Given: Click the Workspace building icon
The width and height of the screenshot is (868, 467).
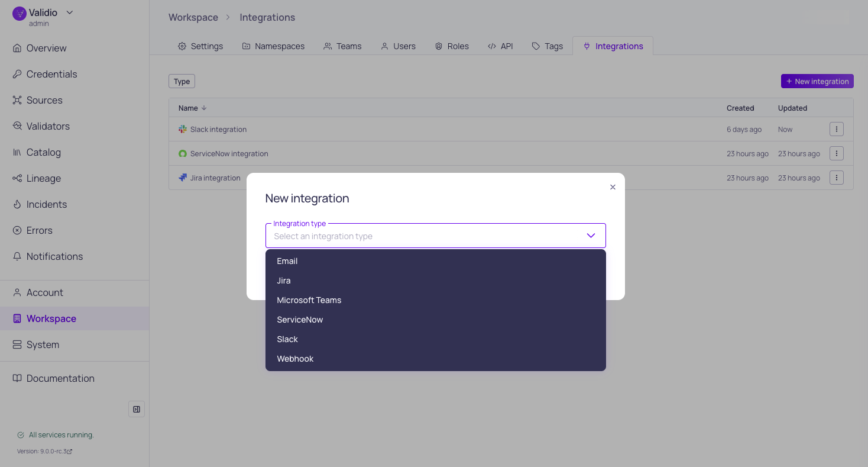Looking at the screenshot, I should [17, 318].
